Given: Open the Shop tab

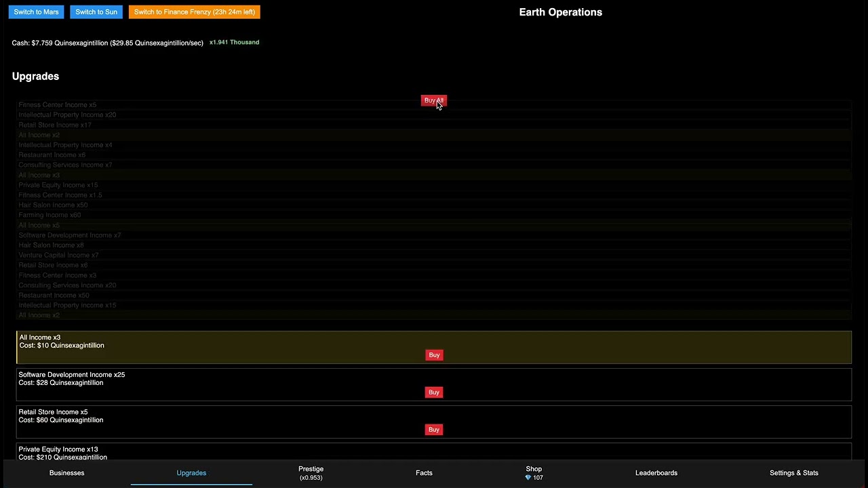Looking at the screenshot, I should click(534, 473).
